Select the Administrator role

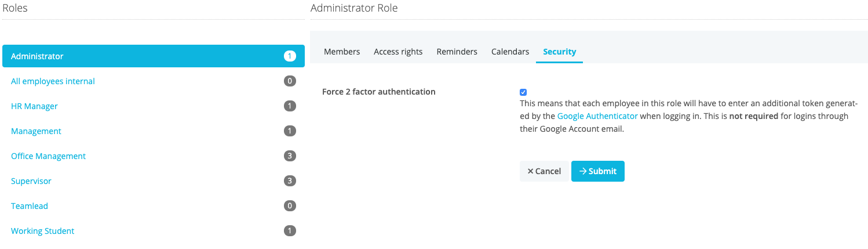pyautogui.click(x=37, y=56)
